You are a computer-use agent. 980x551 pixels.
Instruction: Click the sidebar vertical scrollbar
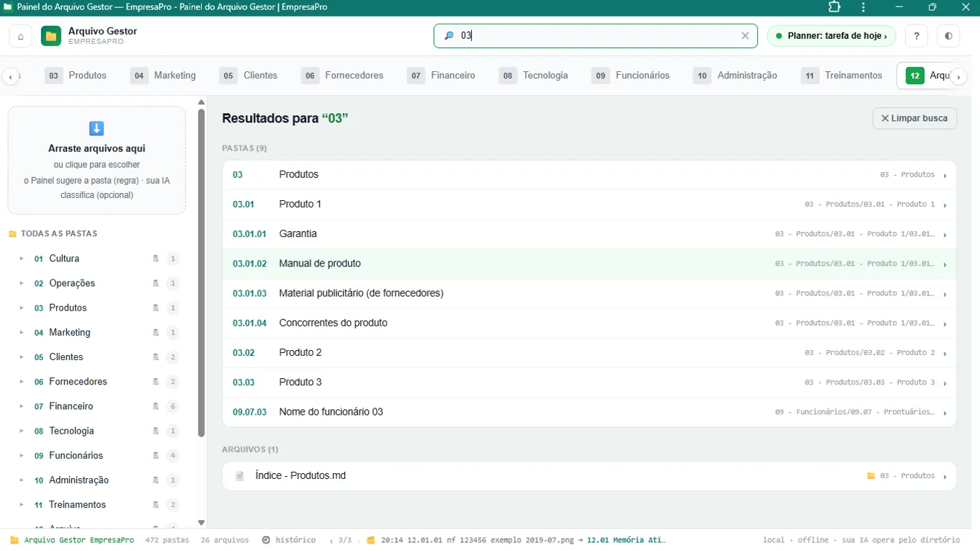[x=201, y=272]
